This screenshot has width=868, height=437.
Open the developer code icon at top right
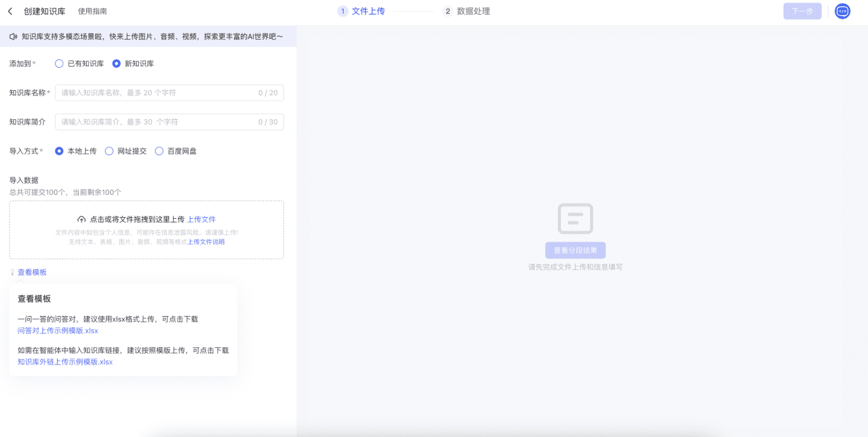click(842, 11)
